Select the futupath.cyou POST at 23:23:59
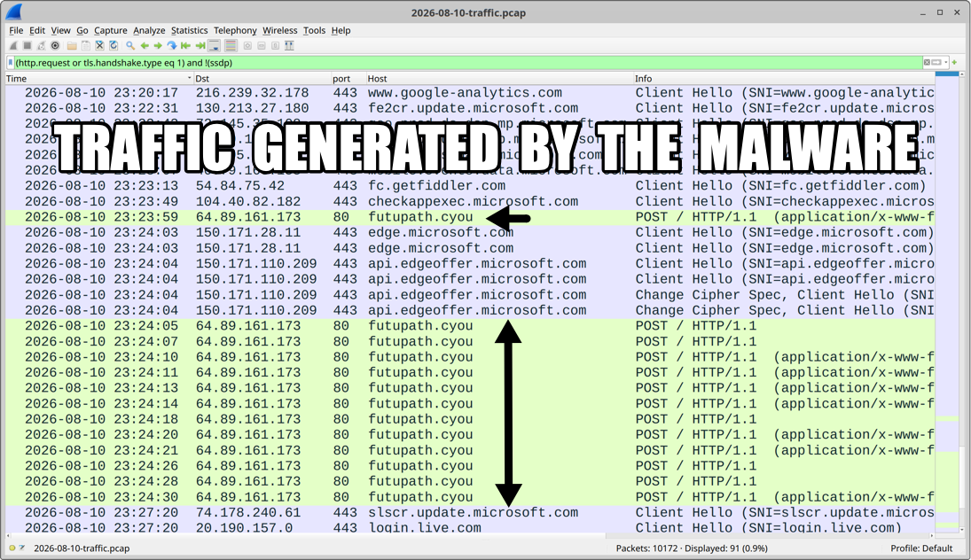This screenshot has width=971, height=560. pyautogui.click(x=470, y=217)
